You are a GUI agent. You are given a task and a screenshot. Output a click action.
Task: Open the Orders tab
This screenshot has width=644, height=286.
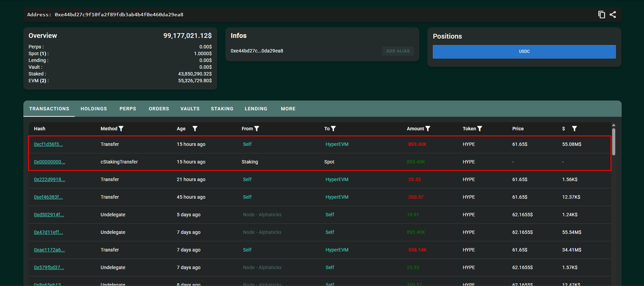pyautogui.click(x=159, y=109)
